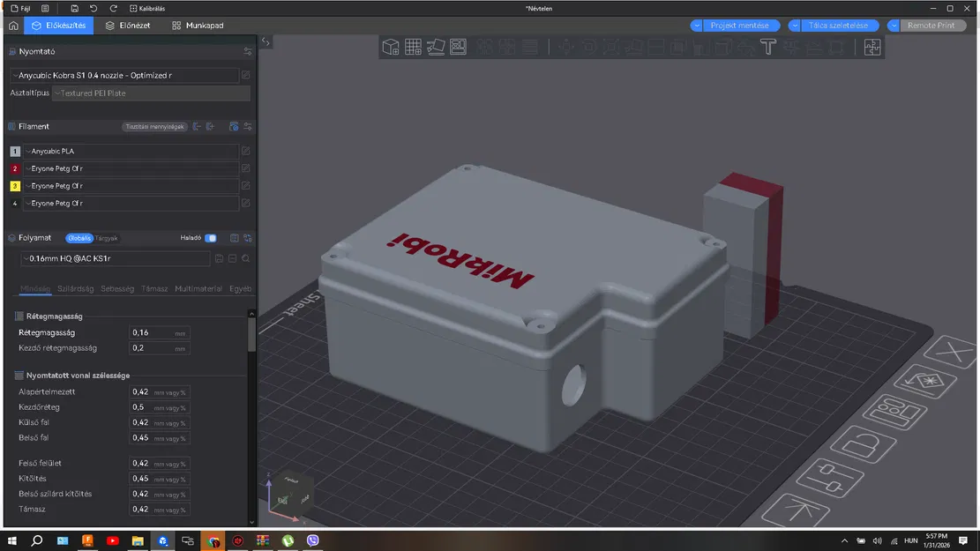Click the Tisztítási mennyiségek button
The image size is (980, 551).
tap(154, 127)
